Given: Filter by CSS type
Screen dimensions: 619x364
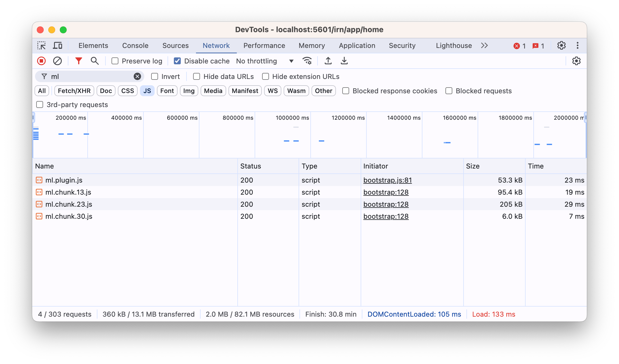Looking at the screenshot, I should click(128, 91).
